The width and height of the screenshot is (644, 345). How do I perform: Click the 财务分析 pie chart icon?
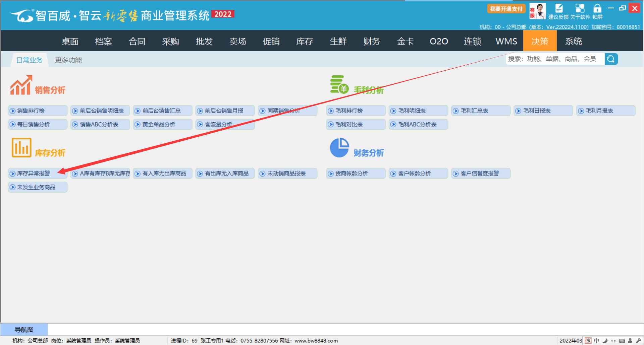pyautogui.click(x=339, y=148)
